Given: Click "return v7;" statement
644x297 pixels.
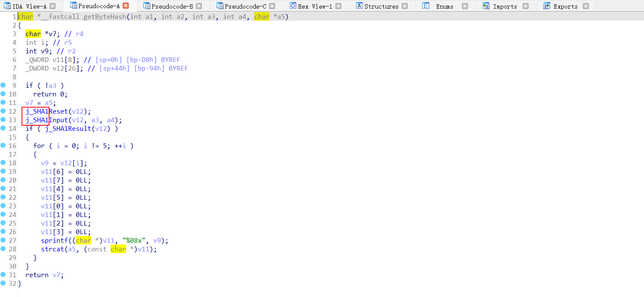Looking at the screenshot, I should (44, 275).
